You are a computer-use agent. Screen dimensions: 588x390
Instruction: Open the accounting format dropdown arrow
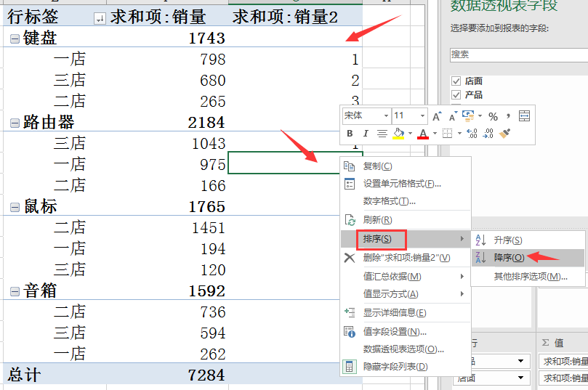[480, 116]
